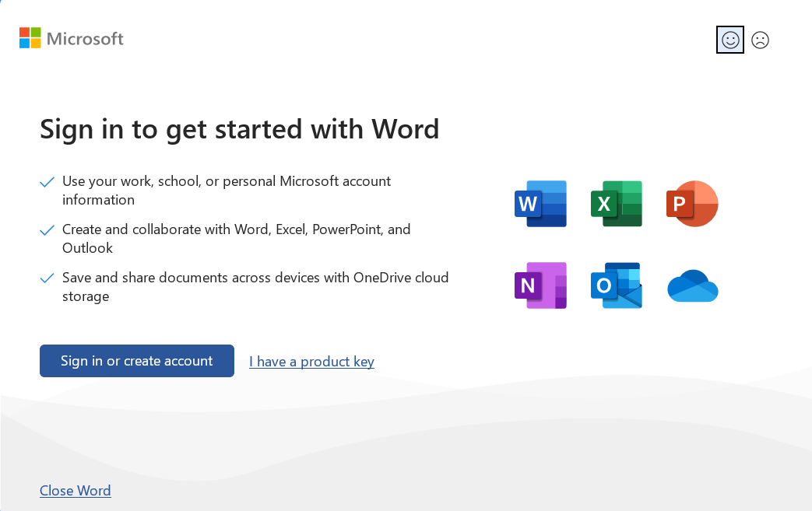Click the text about Microsoft account information

coord(227,191)
